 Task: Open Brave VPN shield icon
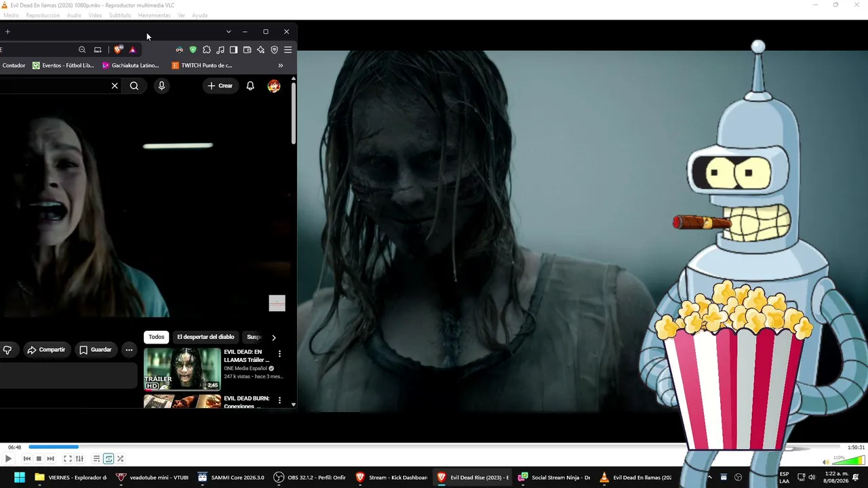274,49
